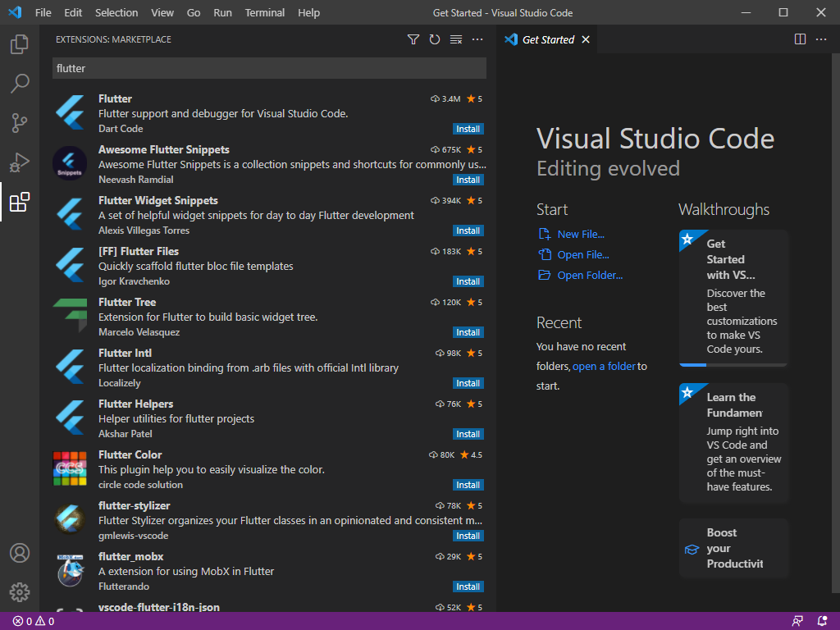Open notifications bell in status bar
Image resolution: width=840 pixels, height=630 pixels.
(822, 622)
